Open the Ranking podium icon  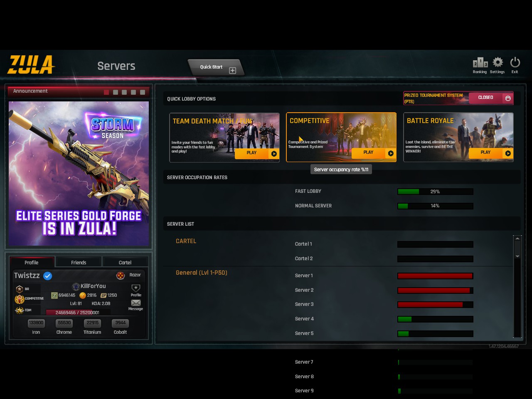[480, 63]
